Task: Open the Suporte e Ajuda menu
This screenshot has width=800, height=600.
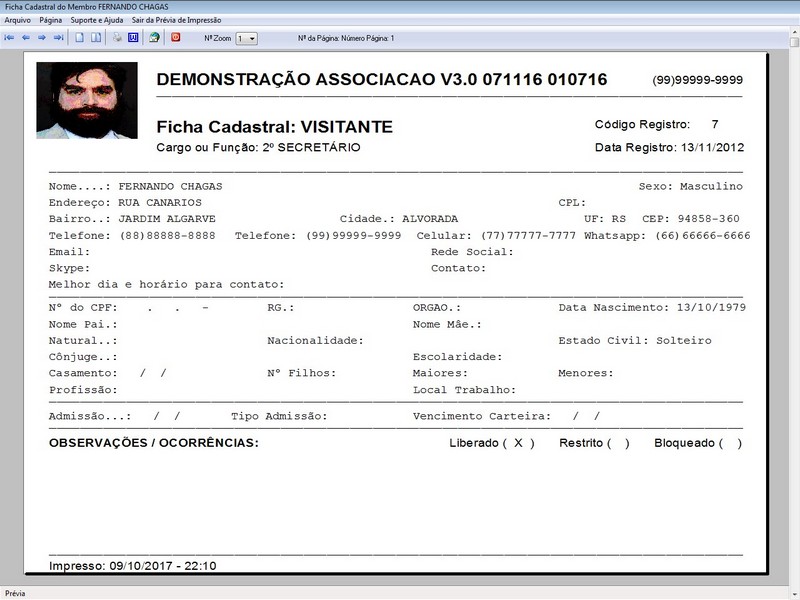Action: [x=97, y=20]
